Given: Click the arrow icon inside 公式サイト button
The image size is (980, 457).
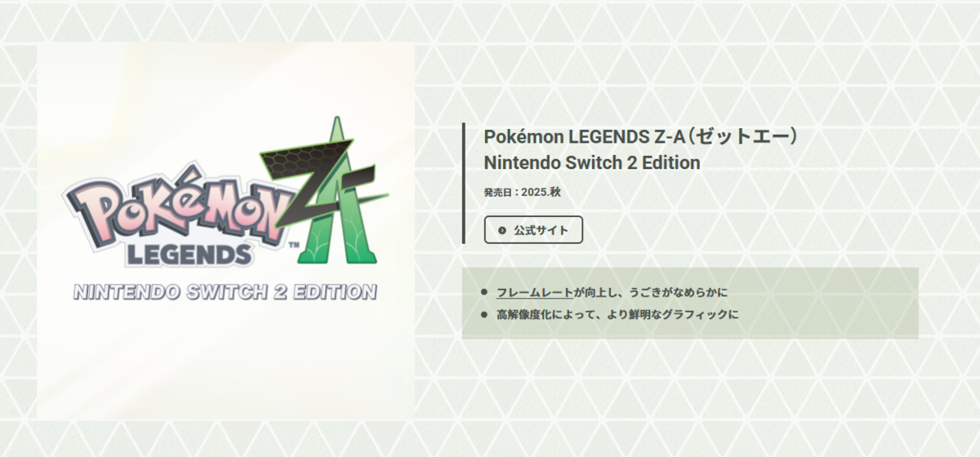Looking at the screenshot, I should pos(501,230).
